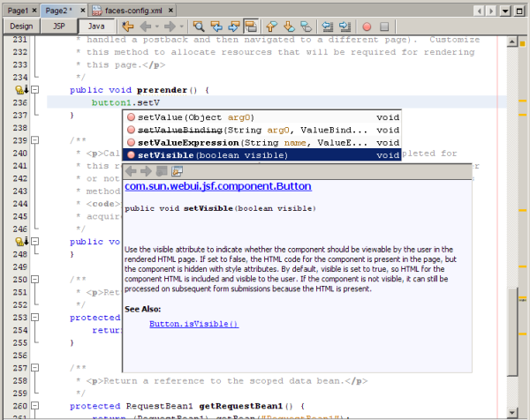
Task: Click the Find Selection magnifier icon
Action: coord(199,26)
